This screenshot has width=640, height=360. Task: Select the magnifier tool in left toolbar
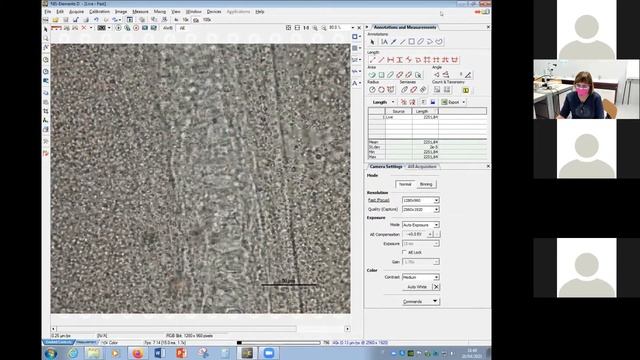click(x=46, y=38)
